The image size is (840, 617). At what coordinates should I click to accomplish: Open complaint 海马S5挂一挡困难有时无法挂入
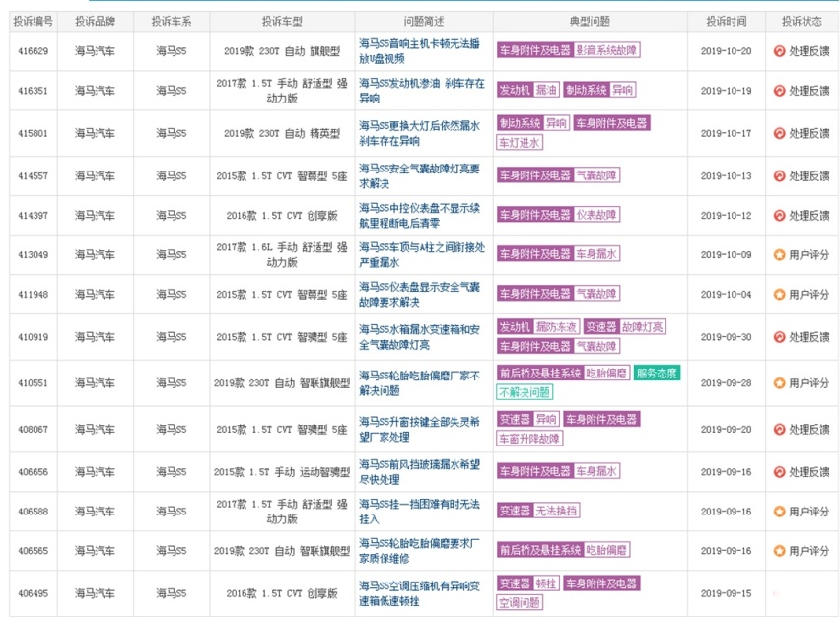[x=419, y=512]
